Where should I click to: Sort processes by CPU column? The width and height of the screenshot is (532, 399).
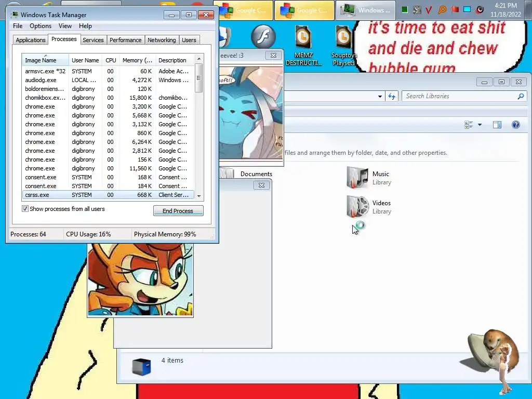(x=111, y=60)
